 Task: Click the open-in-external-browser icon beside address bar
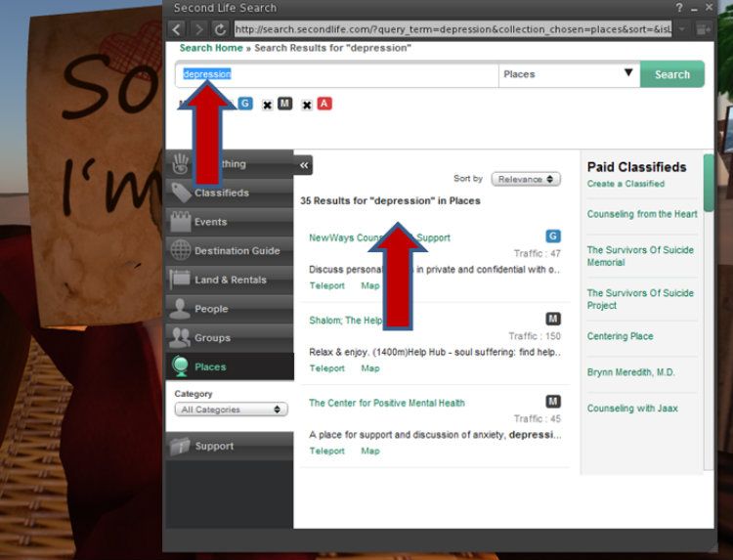click(703, 29)
